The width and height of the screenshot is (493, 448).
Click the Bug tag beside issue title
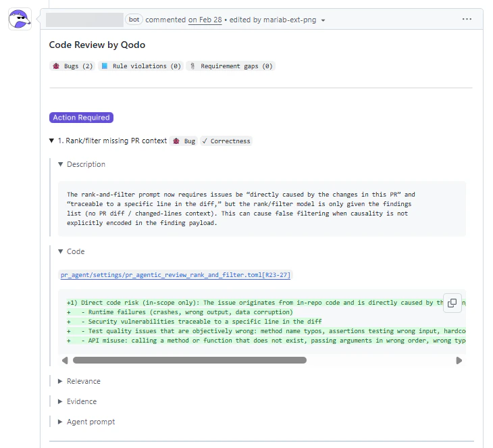(184, 141)
